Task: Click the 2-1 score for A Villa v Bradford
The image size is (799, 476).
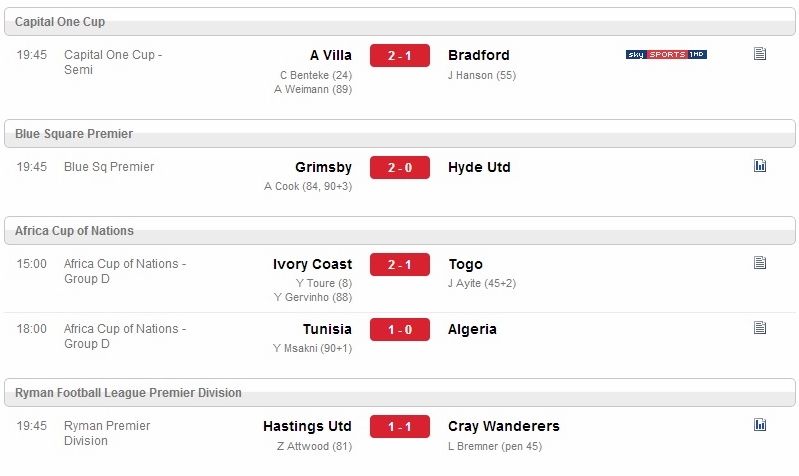Action: 400,56
